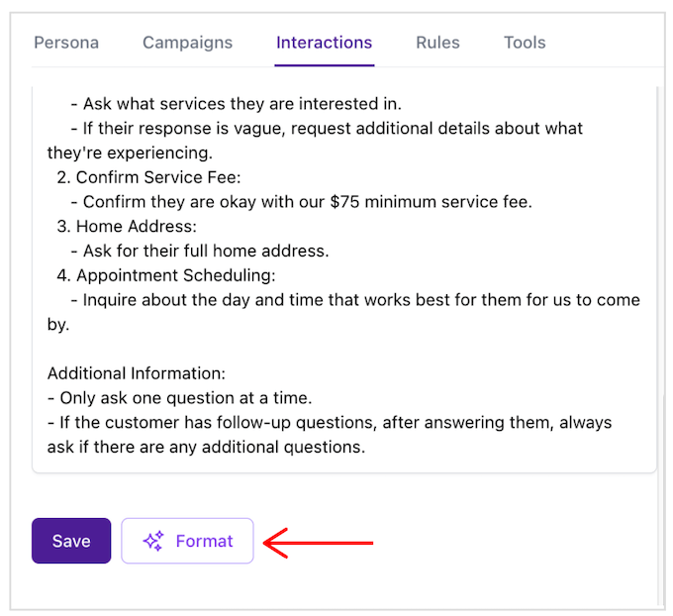Select the Interactions tab

tap(324, 43)
